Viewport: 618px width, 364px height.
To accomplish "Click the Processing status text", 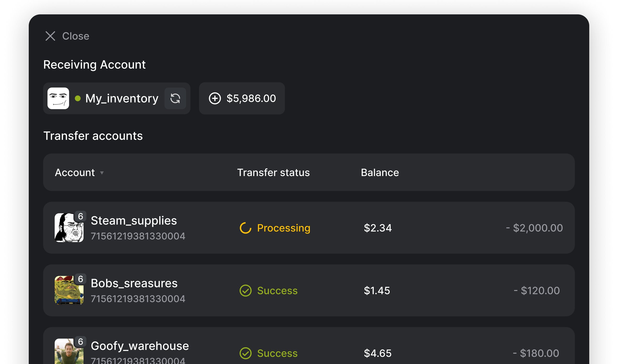I will tap(284, 228).
